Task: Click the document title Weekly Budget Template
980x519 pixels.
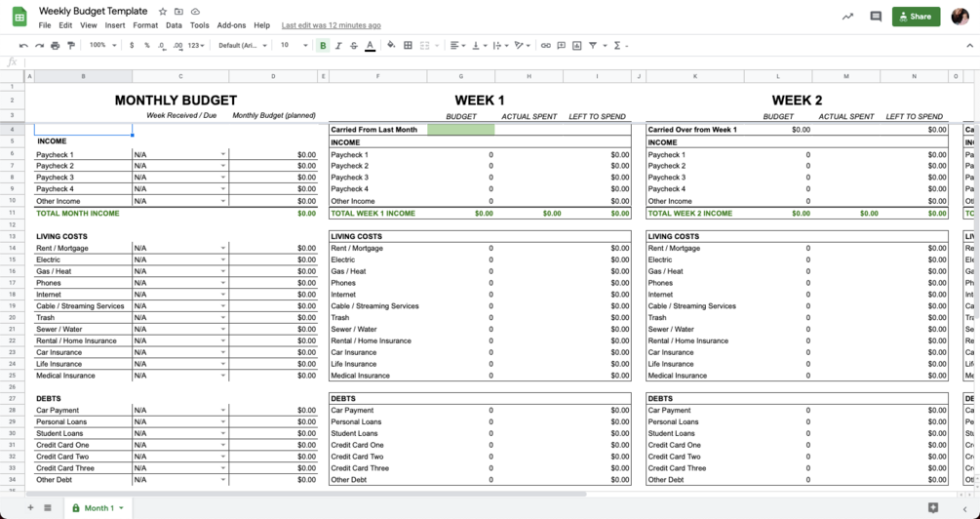Action: click(x=94, y=12)
